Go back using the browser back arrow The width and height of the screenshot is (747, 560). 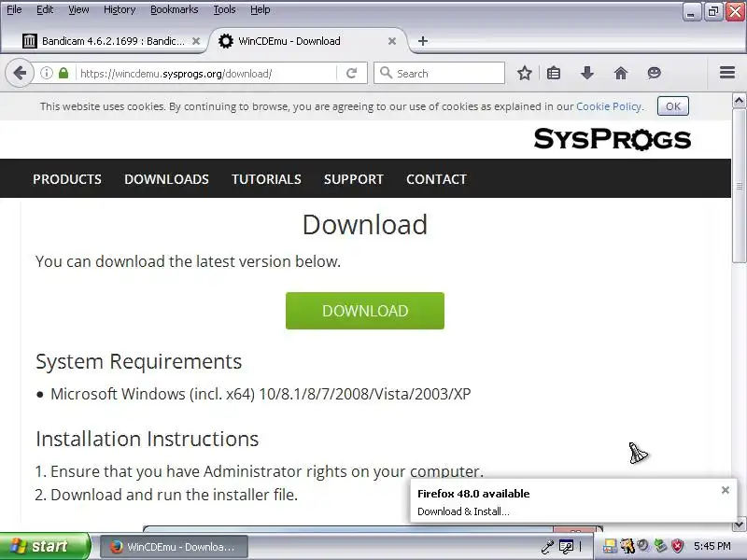point(20,74)
